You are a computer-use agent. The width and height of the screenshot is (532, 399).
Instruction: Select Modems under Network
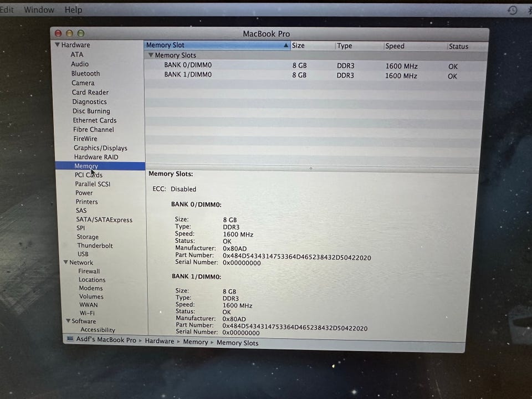(x=90, y=288)
